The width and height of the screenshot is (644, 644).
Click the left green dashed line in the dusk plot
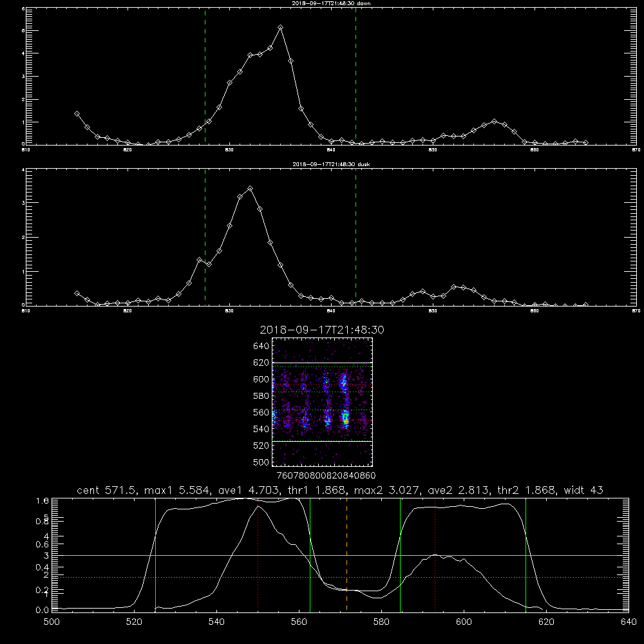[x=205, y=237]
